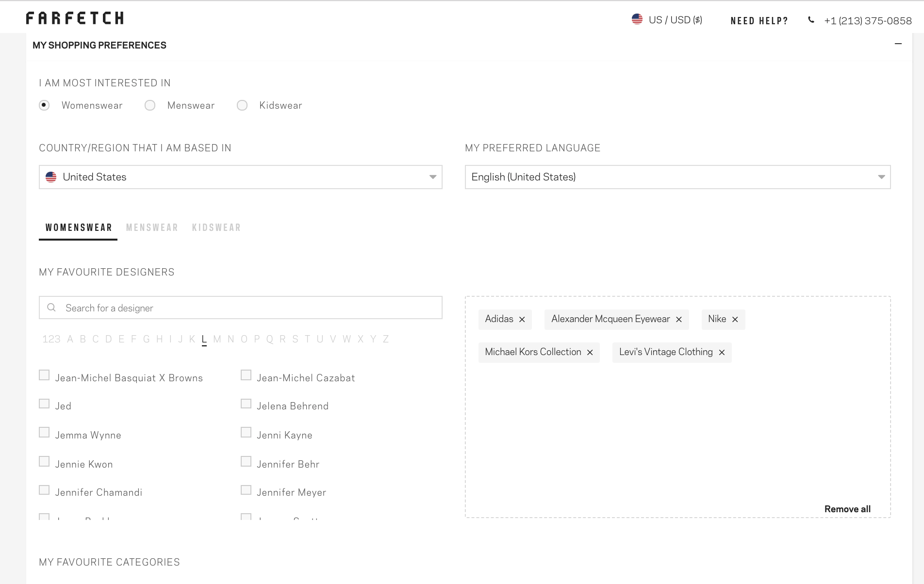This screenshot has height=584, width=924.
Task: Check the Jennifer Meyer checkbox
Action: tap(246, 490)
